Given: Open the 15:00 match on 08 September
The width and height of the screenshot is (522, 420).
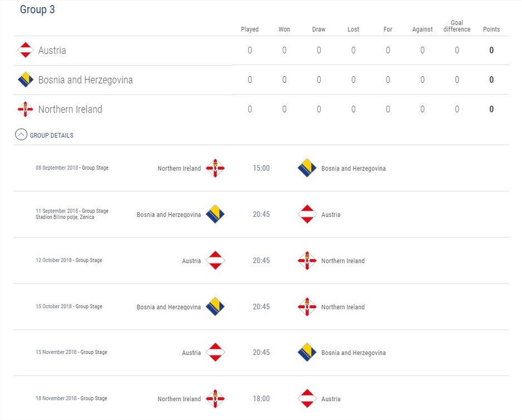Looking at the screenshot, I should pos(261,168).
